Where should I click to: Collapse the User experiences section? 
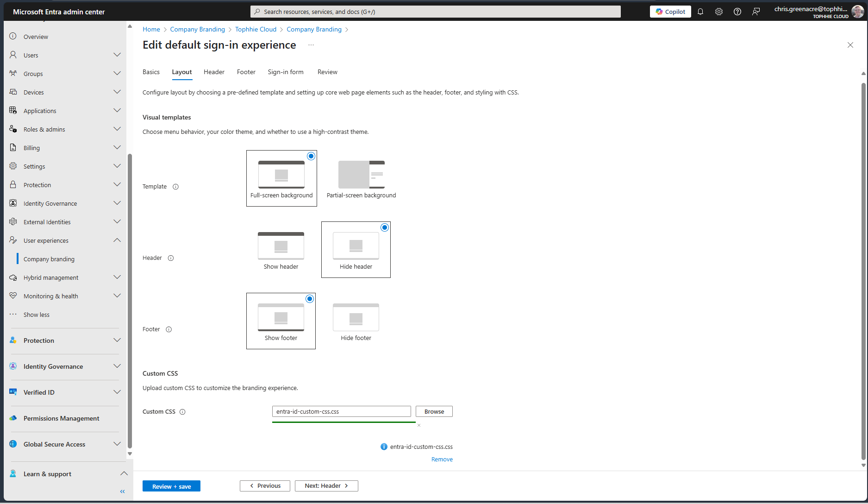pyautogui.click(x=117, y=240)
